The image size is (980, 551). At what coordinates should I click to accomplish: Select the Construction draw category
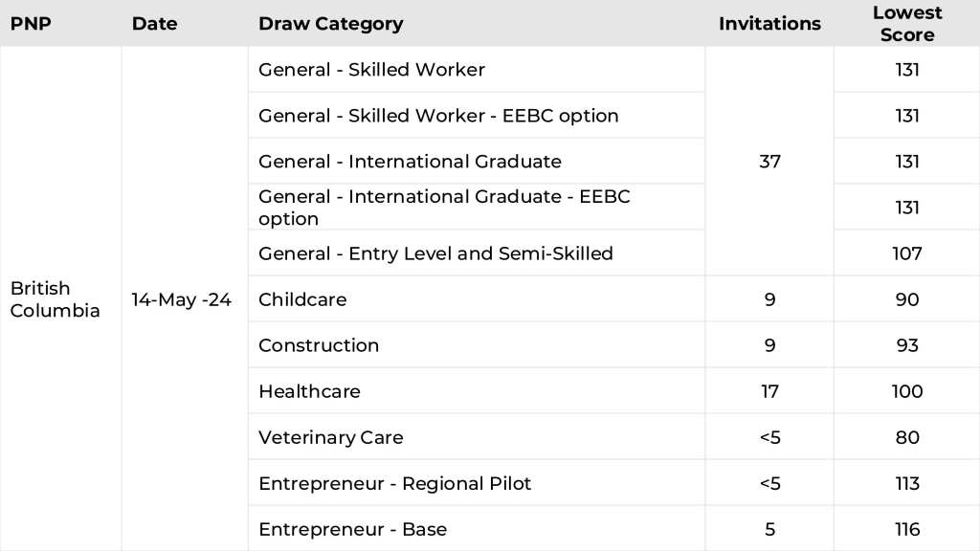click(x=319, y=345)
